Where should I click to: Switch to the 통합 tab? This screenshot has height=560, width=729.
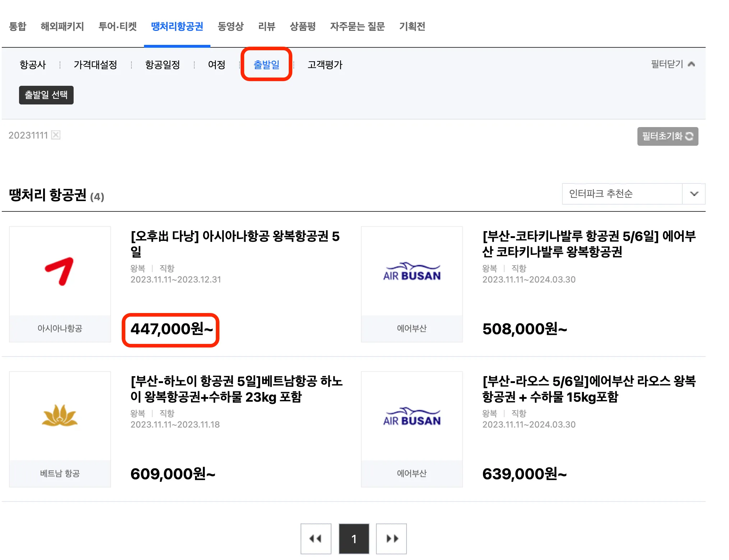(18, 26)
